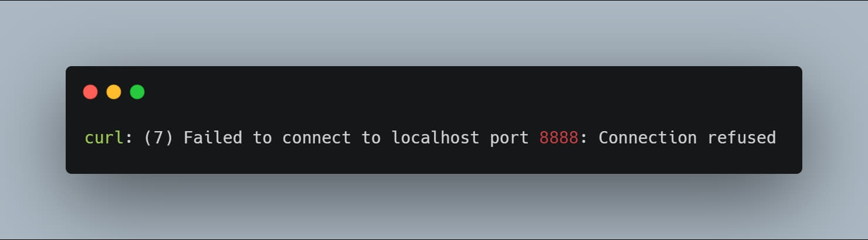Click the empty dark area below the error line
Viewport: 868px width, 240px height.
coord(434,162)
